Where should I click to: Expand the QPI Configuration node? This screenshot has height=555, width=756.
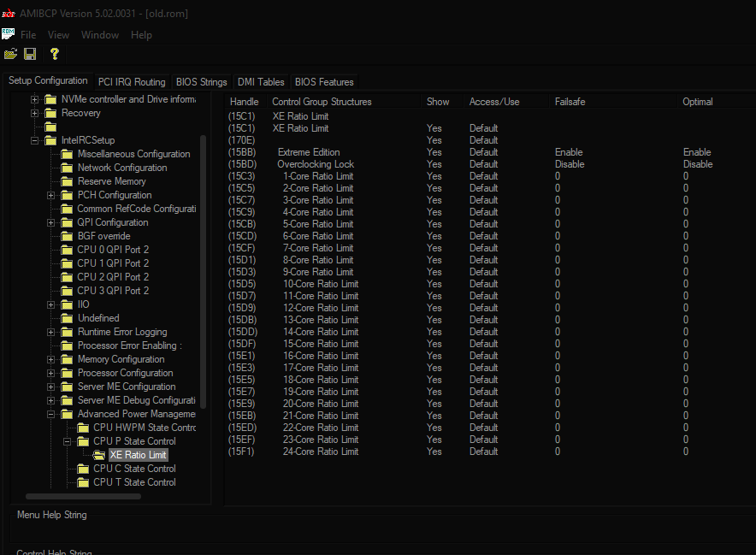pyautogui.click(x=50, y=223)
